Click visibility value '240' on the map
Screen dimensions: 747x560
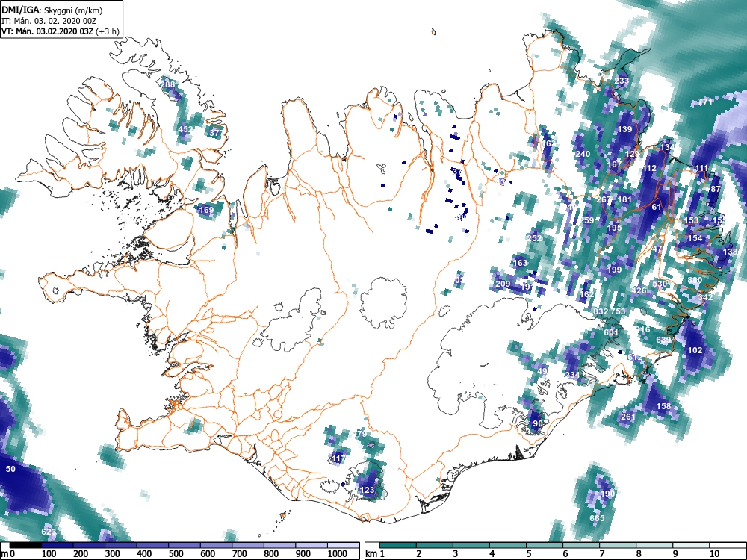(x=583, y=154)
